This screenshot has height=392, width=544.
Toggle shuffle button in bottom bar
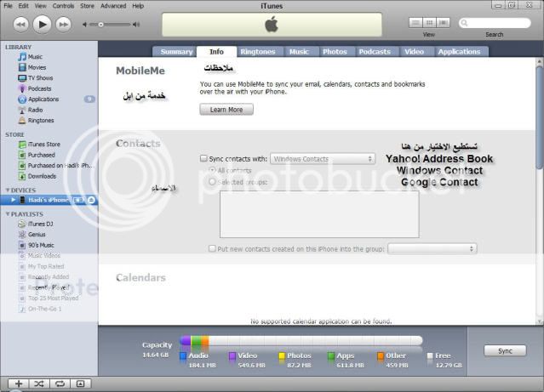pyautogui.click(x=39, y=383)
